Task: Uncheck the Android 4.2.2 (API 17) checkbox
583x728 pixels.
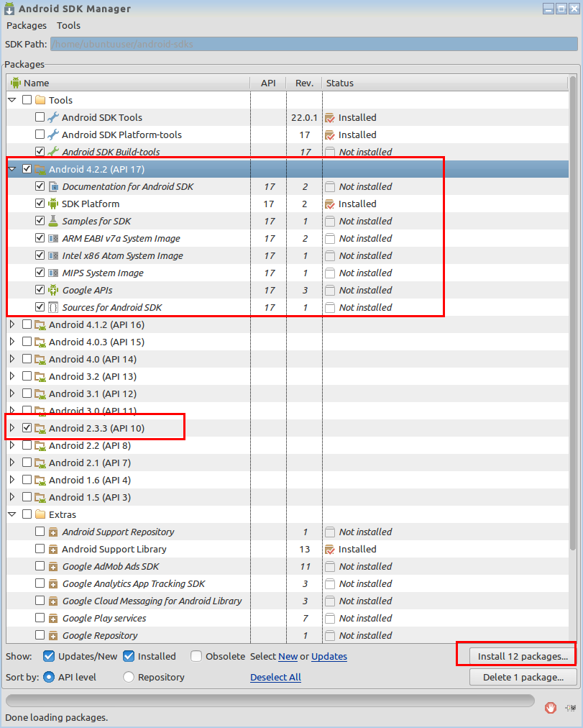Action: coord(27,168)
